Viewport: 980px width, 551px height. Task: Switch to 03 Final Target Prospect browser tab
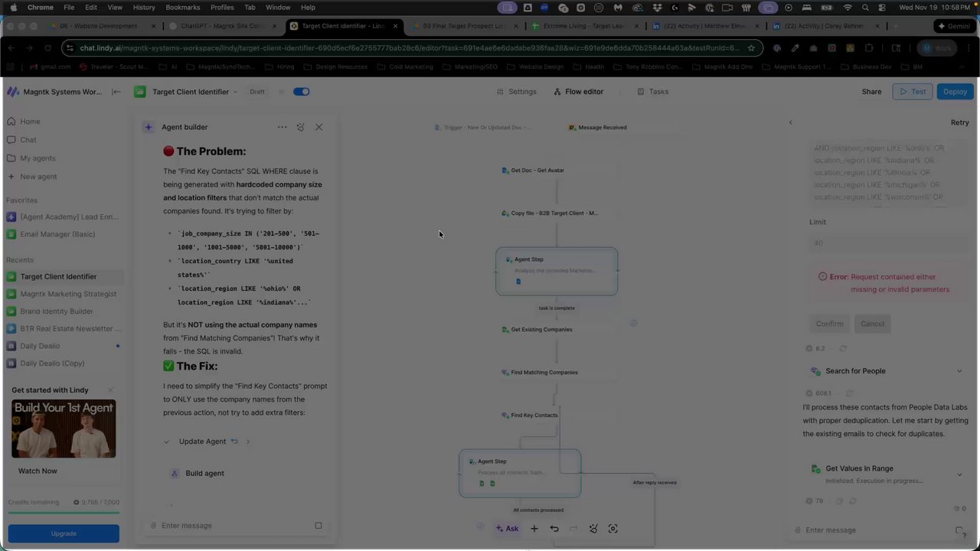pos(463,26)
